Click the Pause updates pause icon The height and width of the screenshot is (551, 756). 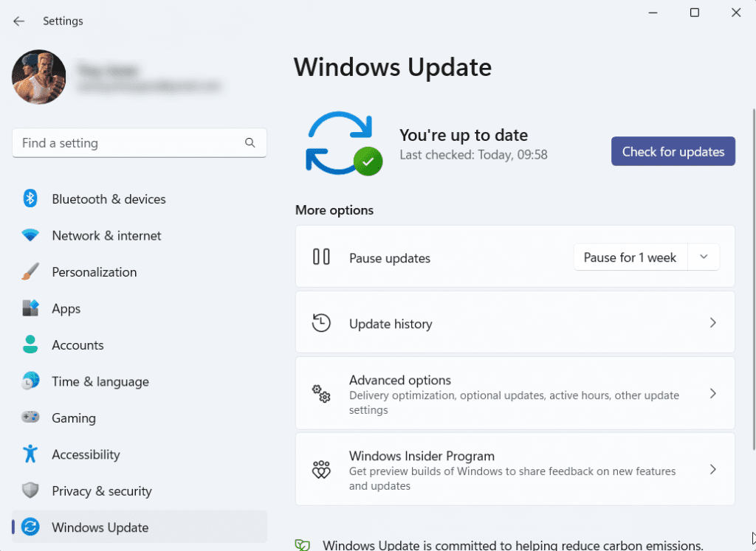click(x=321, y=257)
